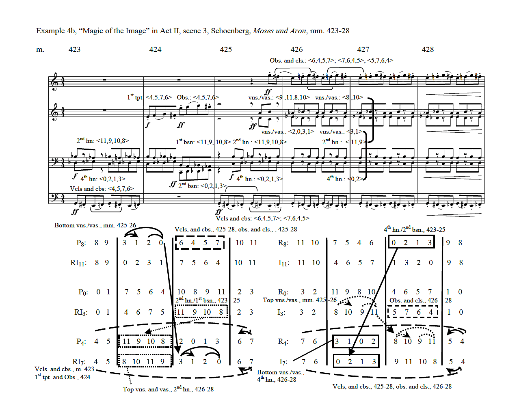The height and width of the screenshot is (406, 532).
Task: Click the P0 row label
Action: tap(83, 292)
